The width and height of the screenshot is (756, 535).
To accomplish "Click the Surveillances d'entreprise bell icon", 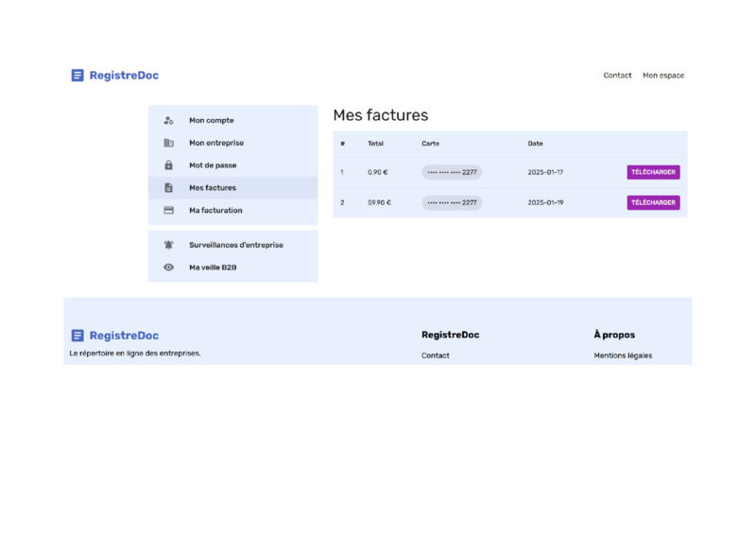I will coord(168,245).
